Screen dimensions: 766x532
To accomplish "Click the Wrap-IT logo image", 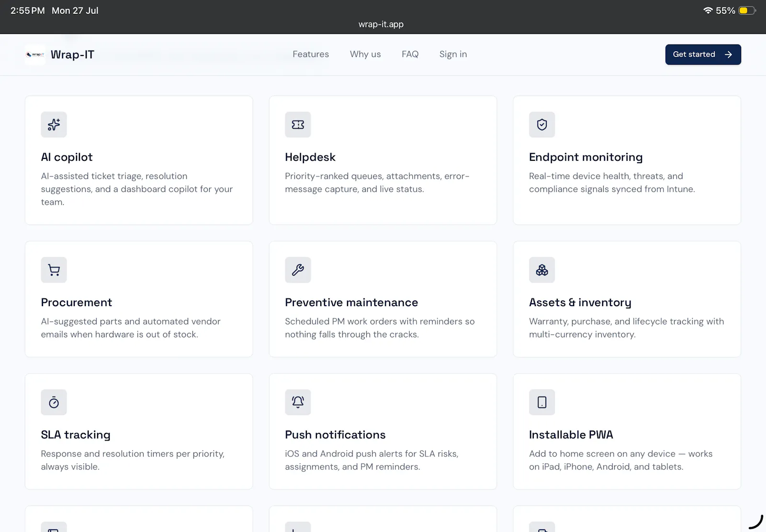I will [35, 55].
